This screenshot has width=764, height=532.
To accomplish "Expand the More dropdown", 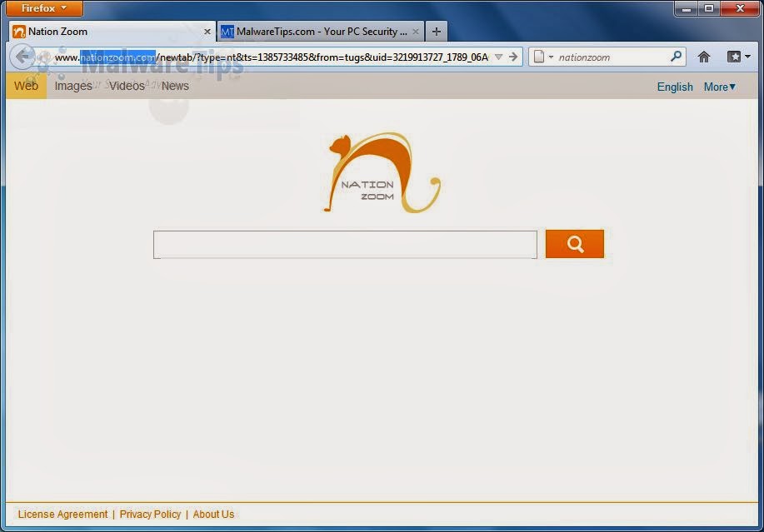I will pos(719,87).
